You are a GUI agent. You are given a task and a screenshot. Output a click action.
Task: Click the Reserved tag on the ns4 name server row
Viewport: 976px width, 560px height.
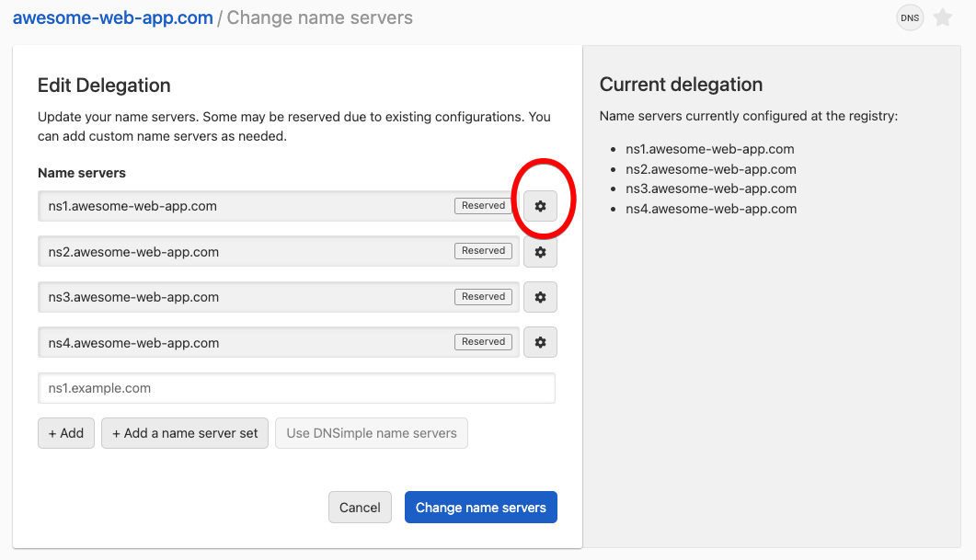coord(482,341)
